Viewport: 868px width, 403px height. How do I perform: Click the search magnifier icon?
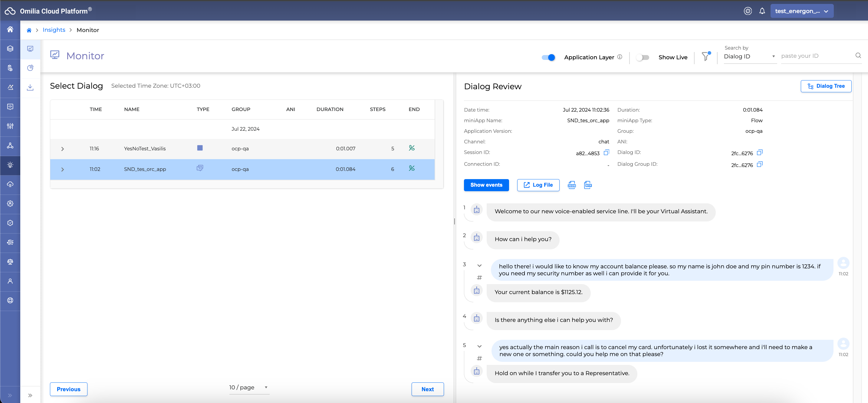click(x=858, y=56)
